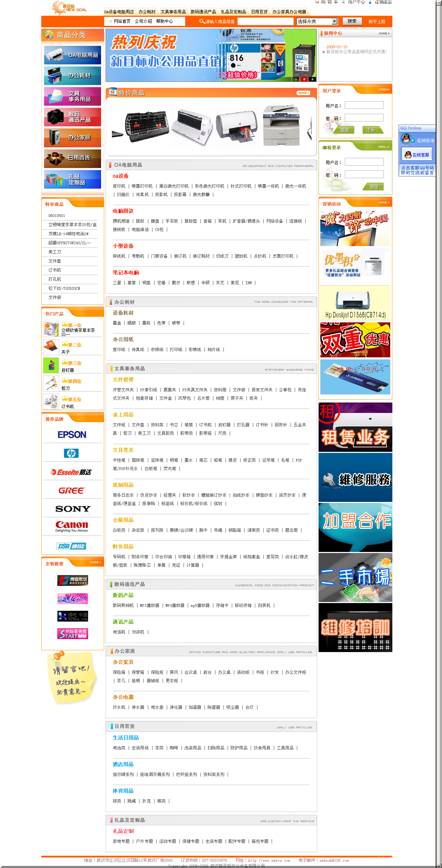Expand MORE in the 新闻中心 panel
Screen dimensions: 442x868
(x=384, y=34)
